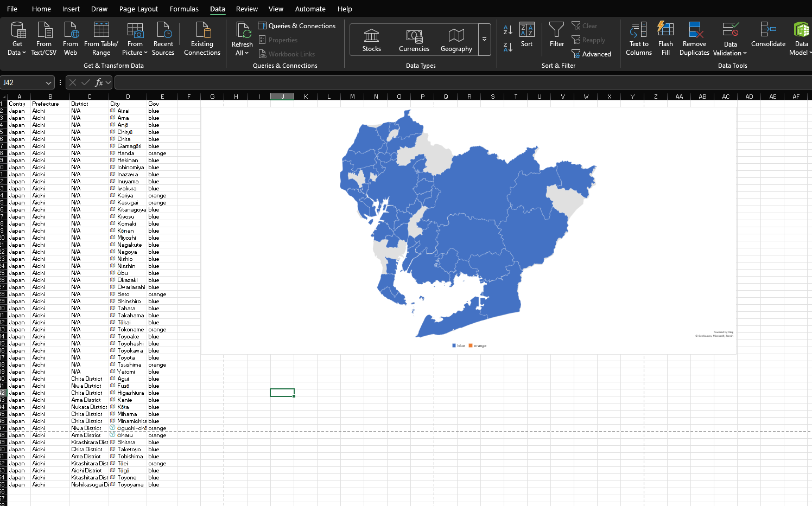The height and width of the screenshot is (506, 812).
Task: Select cell containing Nagoya
Action: (x=128, y=252)
